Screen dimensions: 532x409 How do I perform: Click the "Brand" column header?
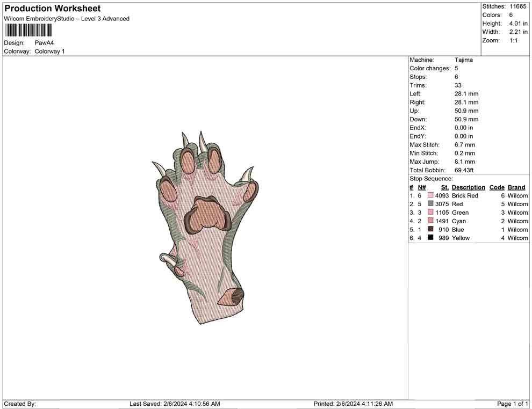[516, 187]
